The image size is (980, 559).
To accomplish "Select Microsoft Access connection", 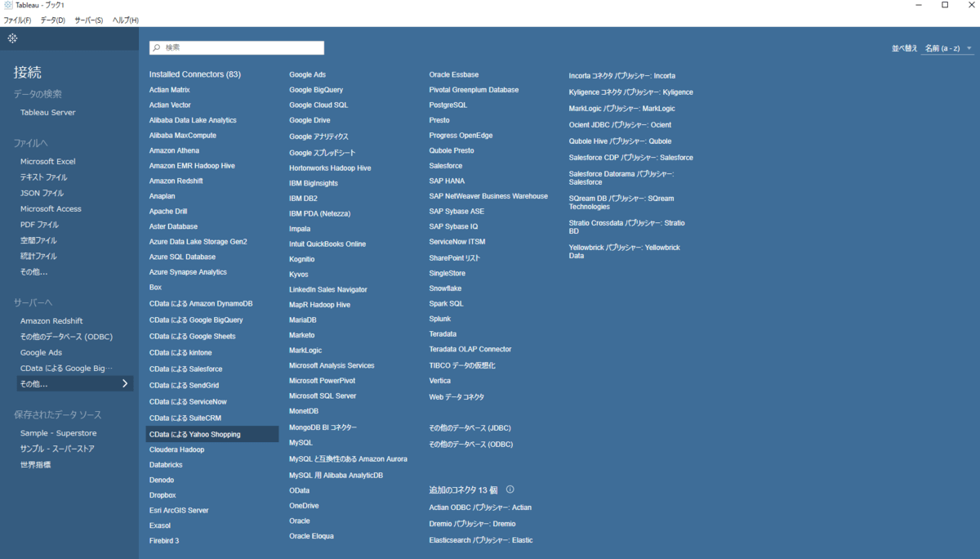I will tap(51, 209).
